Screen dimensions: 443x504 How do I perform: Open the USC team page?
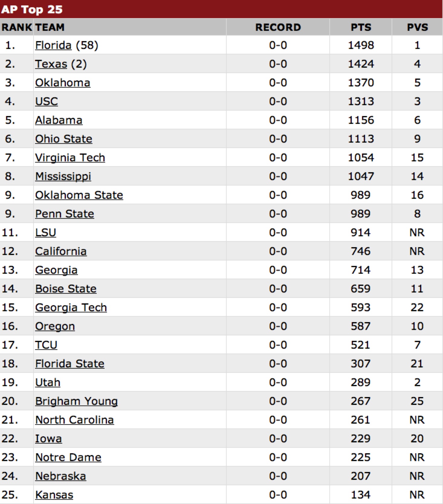[x=46, y=101]
